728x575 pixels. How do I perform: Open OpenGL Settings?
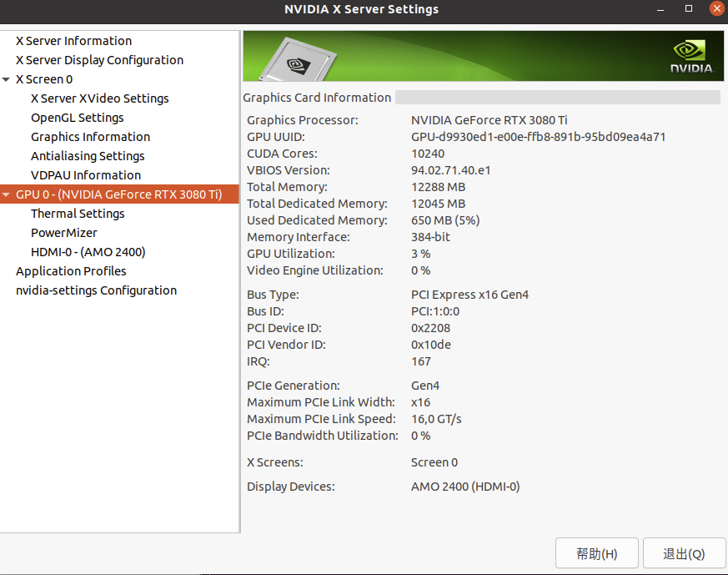(77, 117)
